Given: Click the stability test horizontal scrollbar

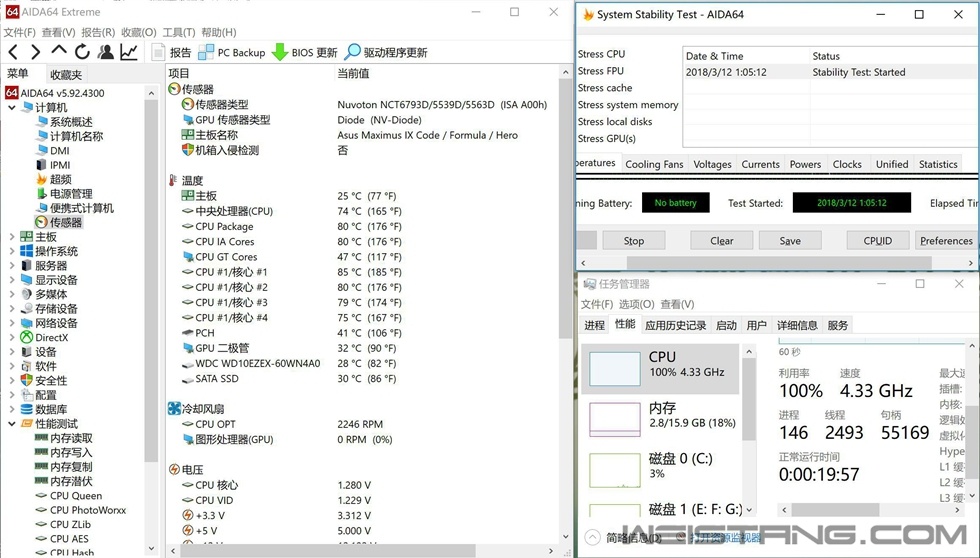Looking at the screenshot, I should [x=775, y=263].
